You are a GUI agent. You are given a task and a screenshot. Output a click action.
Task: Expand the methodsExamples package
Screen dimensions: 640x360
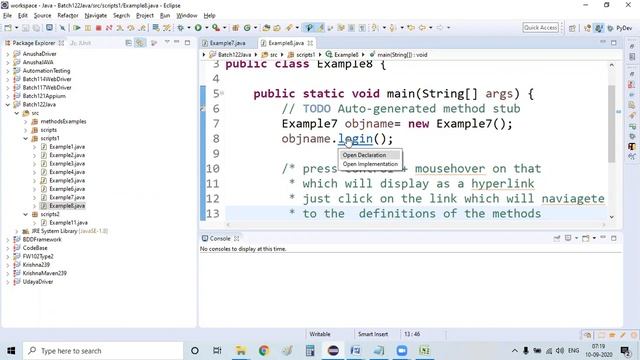pyautogui.click(x=26, y=122)
